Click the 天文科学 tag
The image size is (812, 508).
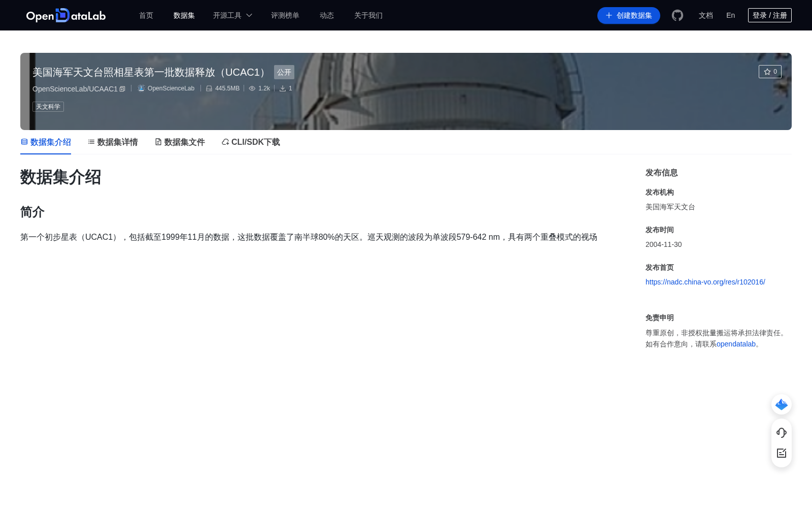48,107
